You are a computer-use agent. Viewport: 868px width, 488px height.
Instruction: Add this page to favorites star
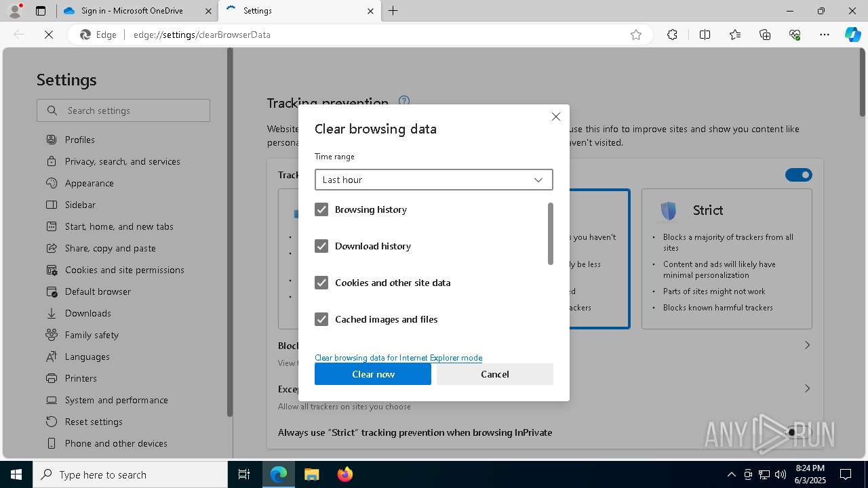tap(636, 35)
